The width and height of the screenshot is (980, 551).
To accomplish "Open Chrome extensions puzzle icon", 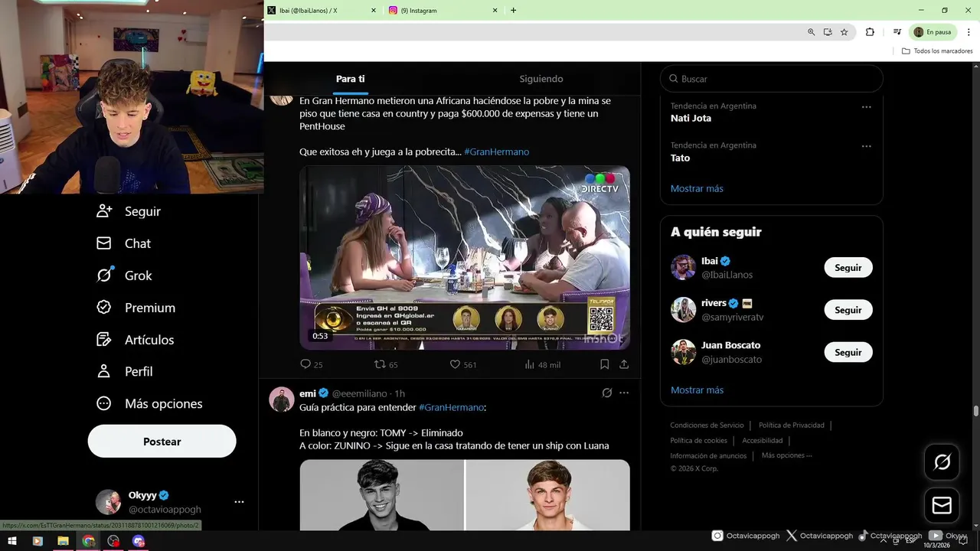I will tap(870, 32).
